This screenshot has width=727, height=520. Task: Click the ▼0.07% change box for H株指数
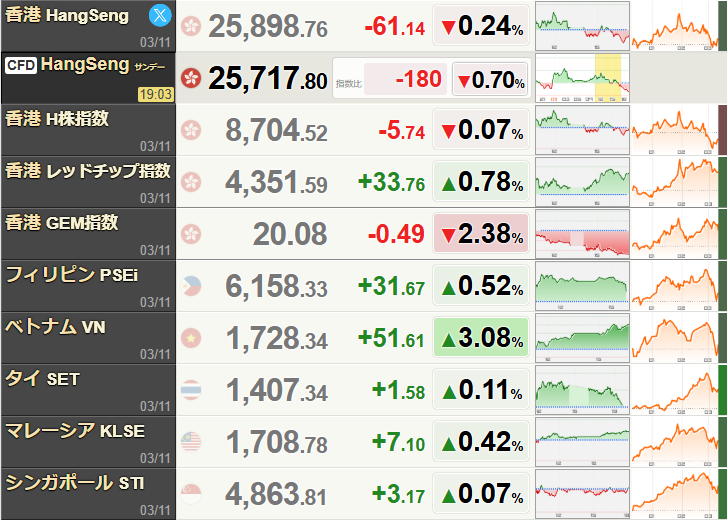coord(481,130)
